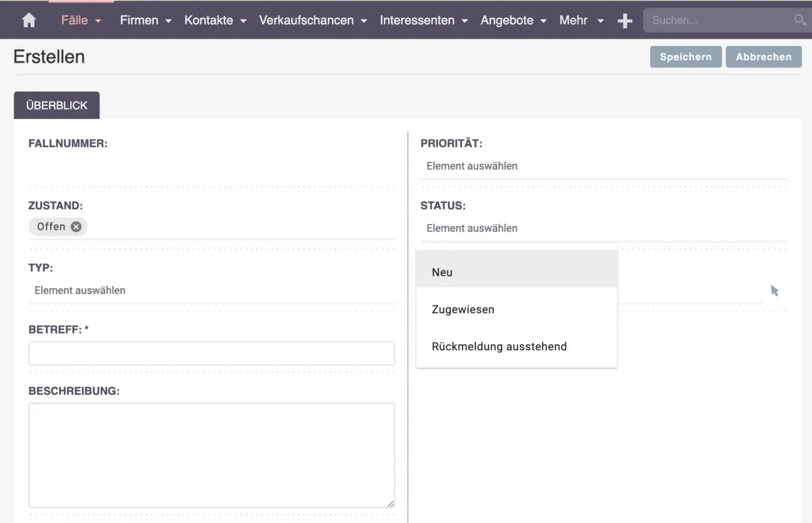Viewport: 812px width, 523px height.
Task: Open the Firmen menu
Action: click(140, 20)
